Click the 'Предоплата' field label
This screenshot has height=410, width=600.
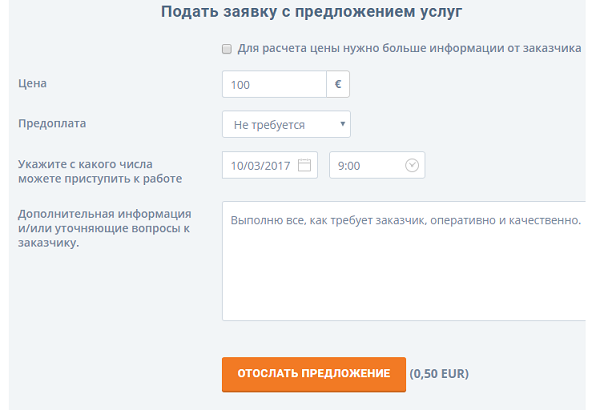pyautogui.click(x=52, y=124)
